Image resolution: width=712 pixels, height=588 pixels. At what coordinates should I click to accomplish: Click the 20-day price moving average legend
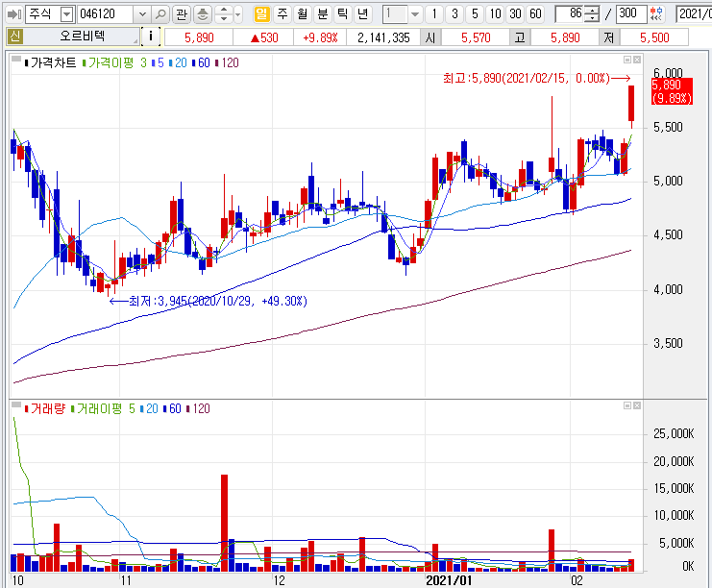(178, 63)
